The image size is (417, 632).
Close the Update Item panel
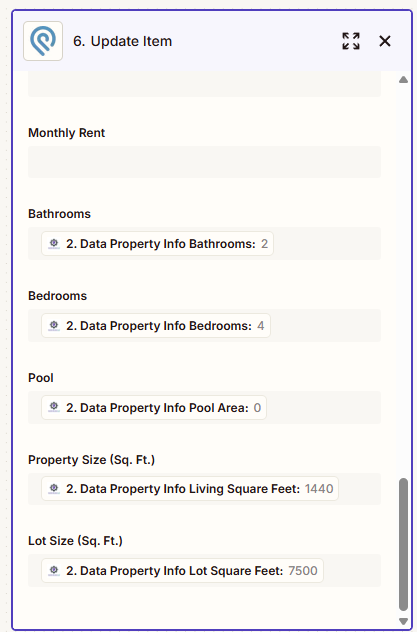point(385,41)
